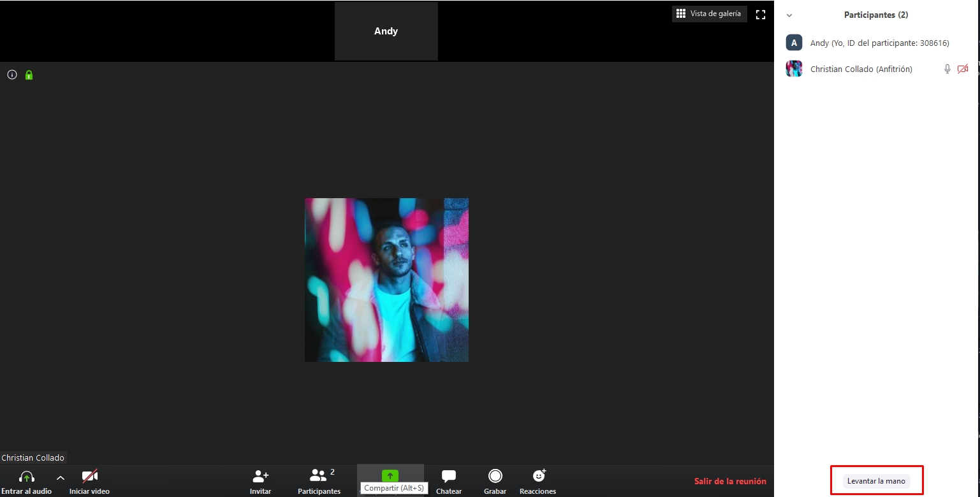Select the Andy video thumbnail at top

tap(386, 31)
